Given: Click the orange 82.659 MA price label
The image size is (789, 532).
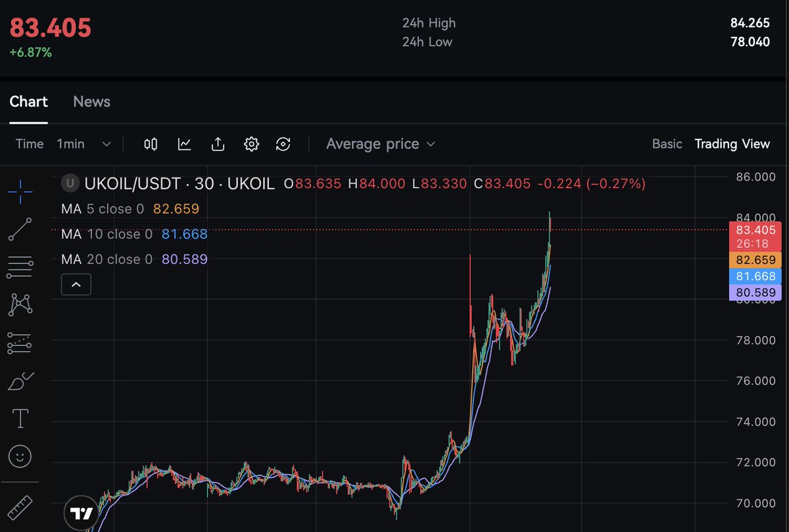Looking at the screenshot, I should pos(756,260).
